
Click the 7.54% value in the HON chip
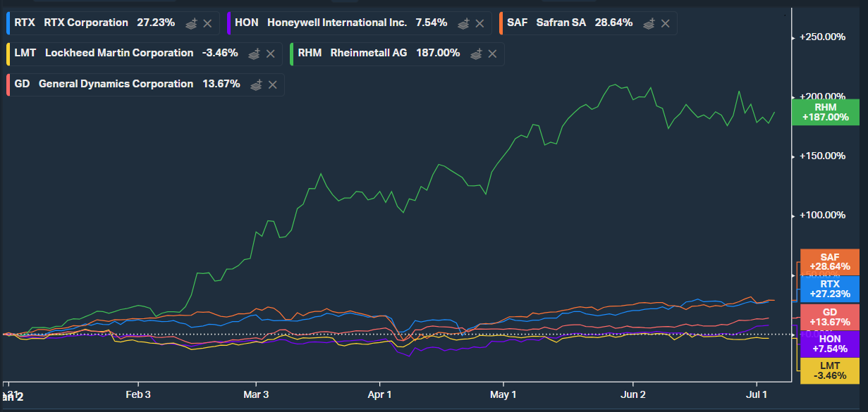pyautogui.click(x=432, y=23)
